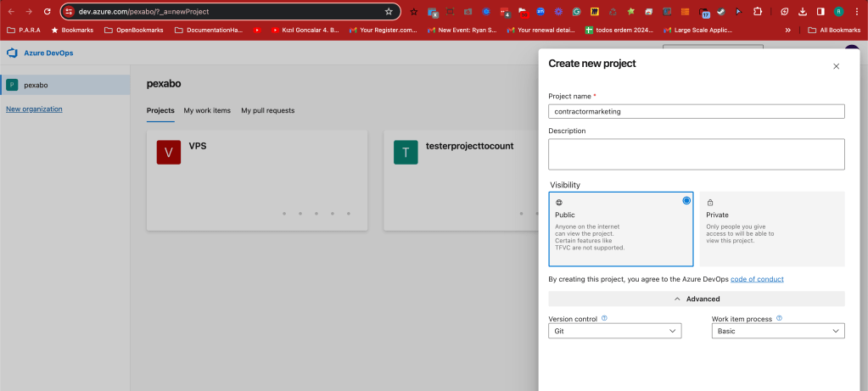Reload the page with browser refresh
Image resolution: width=868 pixels, height=391 pixels.
(x=47, y=11)
